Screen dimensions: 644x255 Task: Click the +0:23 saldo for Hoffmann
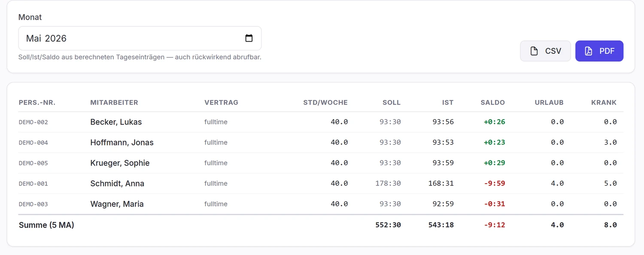[495, 143]
